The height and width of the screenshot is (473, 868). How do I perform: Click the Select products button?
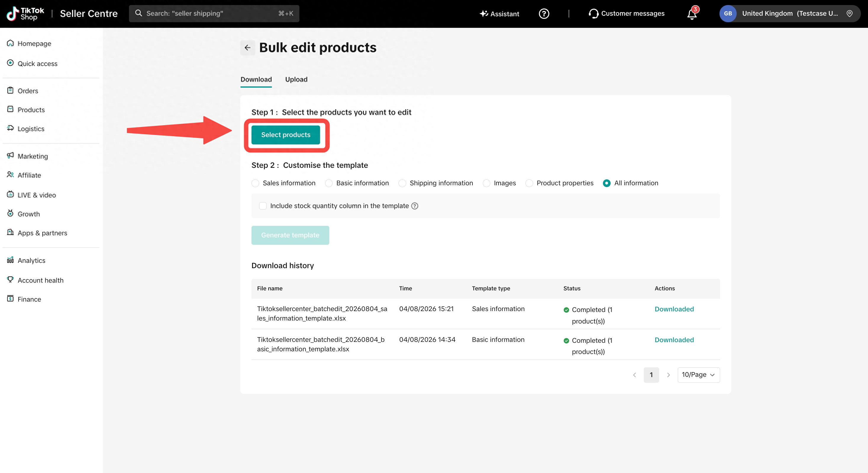(x=286, y=135)
